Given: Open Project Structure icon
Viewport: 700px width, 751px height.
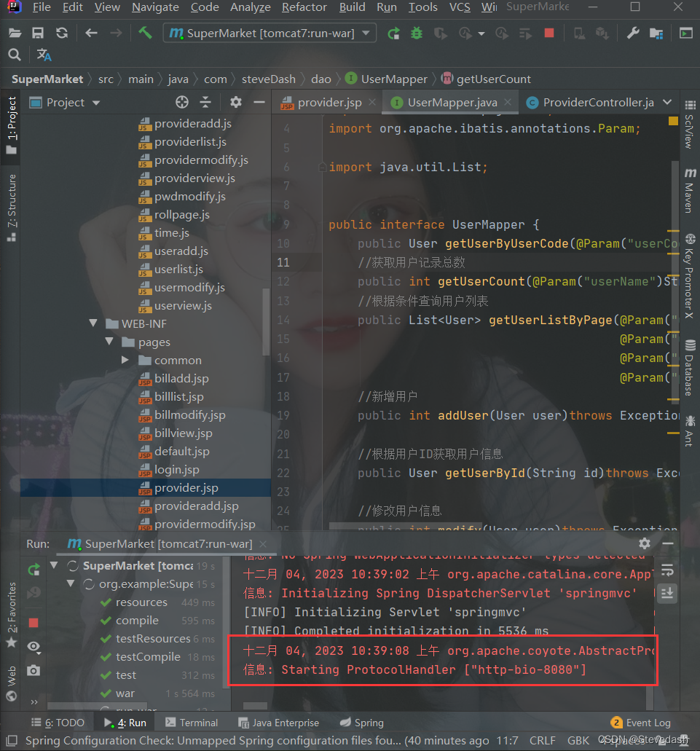Looking at the screenshot, I should (656, 33).
